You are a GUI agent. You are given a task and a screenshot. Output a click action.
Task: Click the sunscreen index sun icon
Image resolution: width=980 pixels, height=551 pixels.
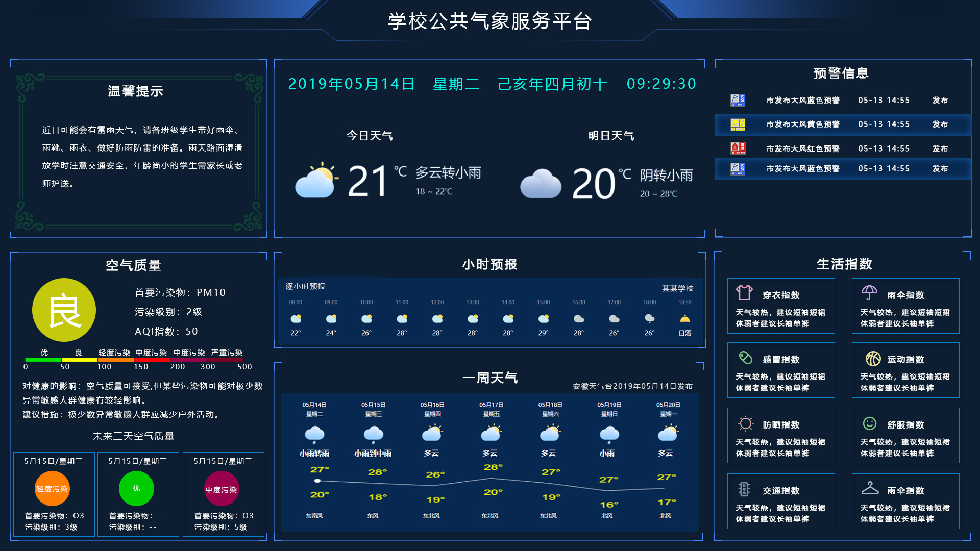(x=745, y=423)
